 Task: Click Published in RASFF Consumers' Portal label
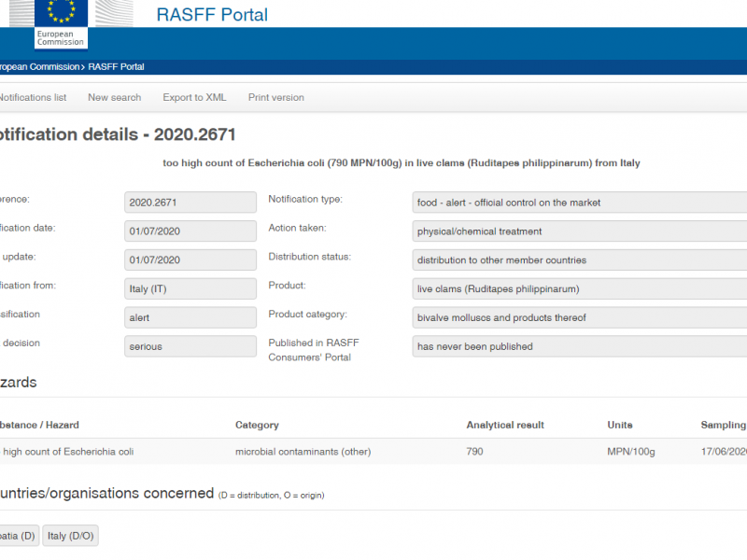[314, 350]
